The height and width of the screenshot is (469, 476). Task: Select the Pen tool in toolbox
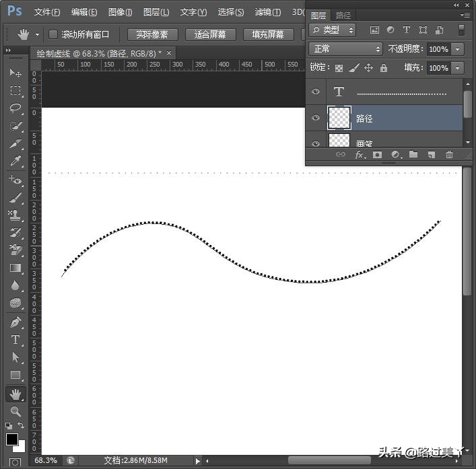(x=15, y=322)
